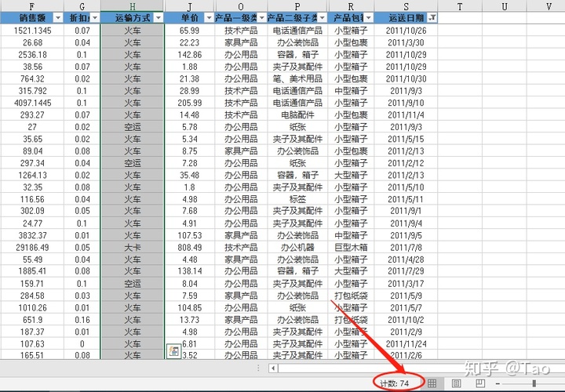Select column T header

point(460,6)
